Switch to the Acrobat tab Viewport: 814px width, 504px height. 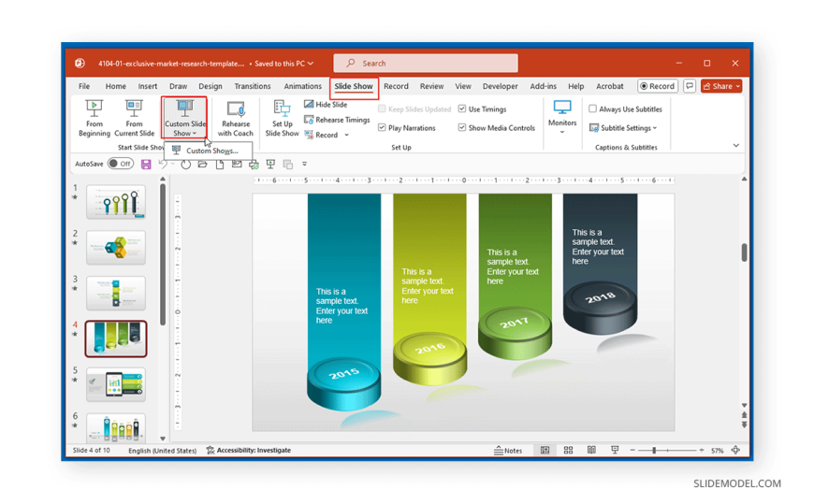coord(609,86)
